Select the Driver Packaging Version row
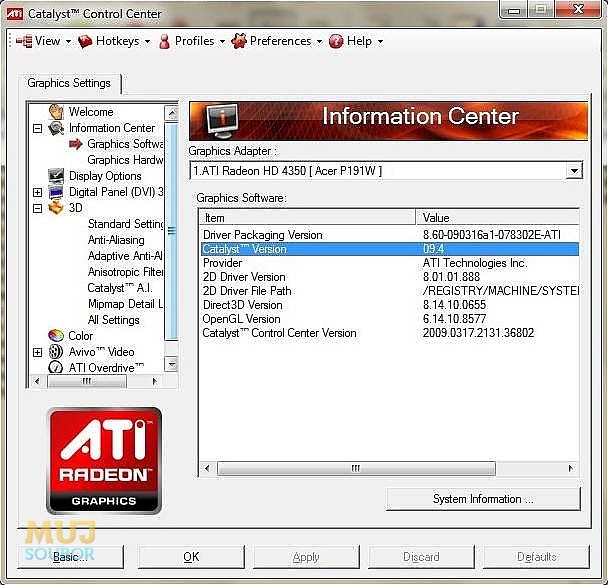 pyautogui.click(x=390, y=235)
